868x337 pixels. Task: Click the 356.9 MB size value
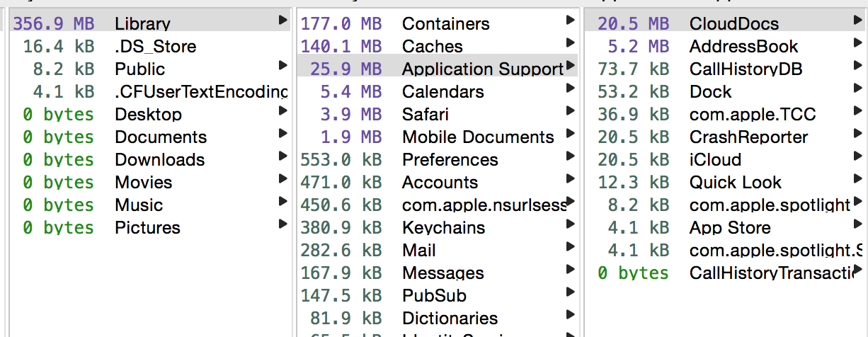(54, 24)
